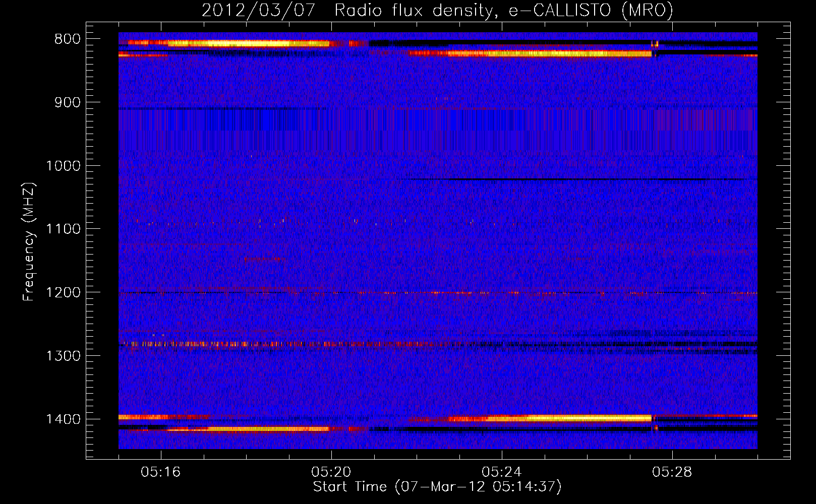The height and width of the screenshot is (504, 816).
Task: Click the 'Frequency (MHZ)' axis label
Action: click(29, 241)
